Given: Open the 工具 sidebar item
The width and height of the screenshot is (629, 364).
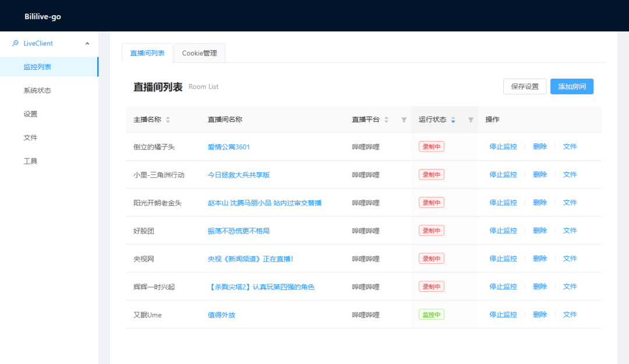Looking at the screenshot, I should pyautogui.click(x=30, y=161).
